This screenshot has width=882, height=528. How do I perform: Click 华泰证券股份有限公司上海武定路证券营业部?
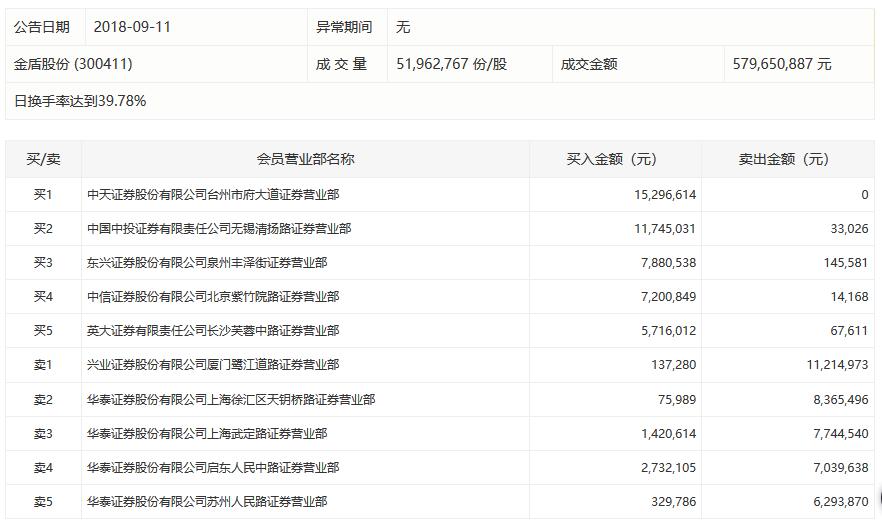coord(207,434)
